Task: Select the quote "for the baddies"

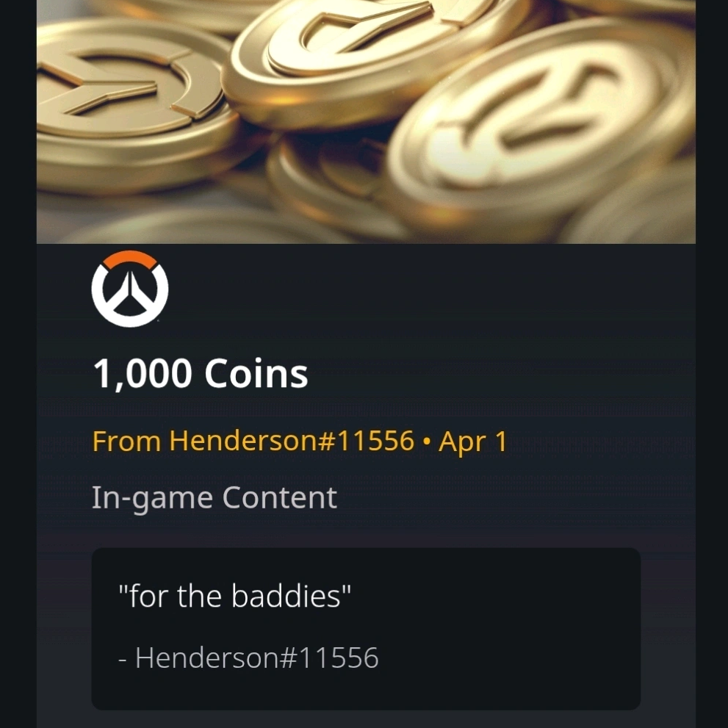Action: coord(234,596)
